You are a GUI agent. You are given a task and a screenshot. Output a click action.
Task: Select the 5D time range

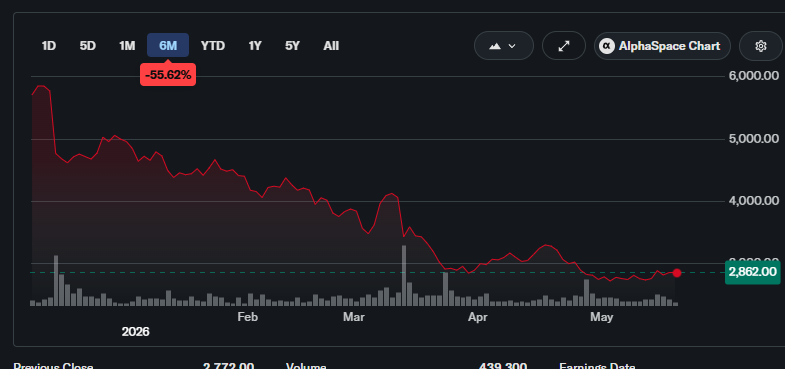pyautogui.click(x=88, y=46)
